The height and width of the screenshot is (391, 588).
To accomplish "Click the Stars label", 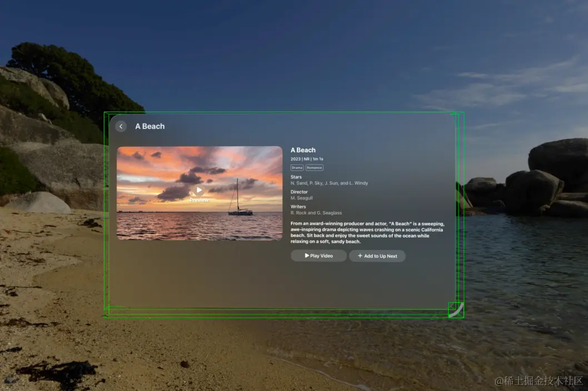I will tap(296, 177).
